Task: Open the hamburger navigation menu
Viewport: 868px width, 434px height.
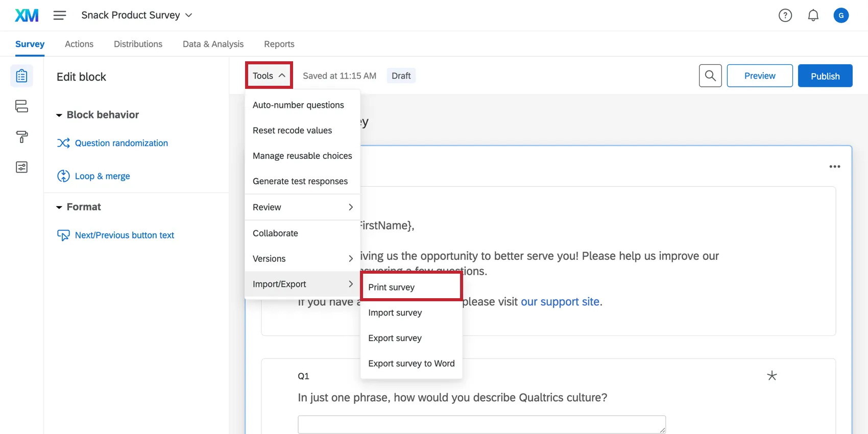Action: [x=60, y=15]
